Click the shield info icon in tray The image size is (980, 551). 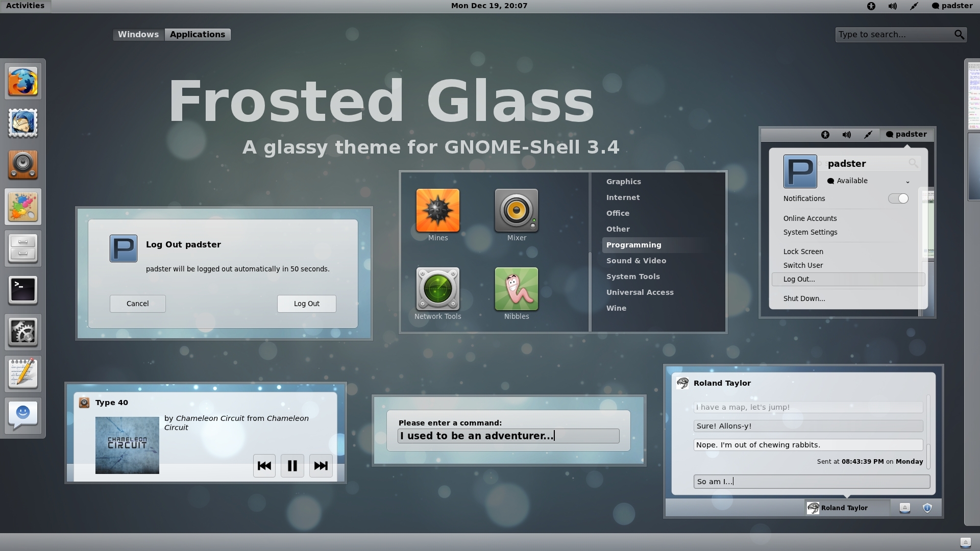click(927, 508)
